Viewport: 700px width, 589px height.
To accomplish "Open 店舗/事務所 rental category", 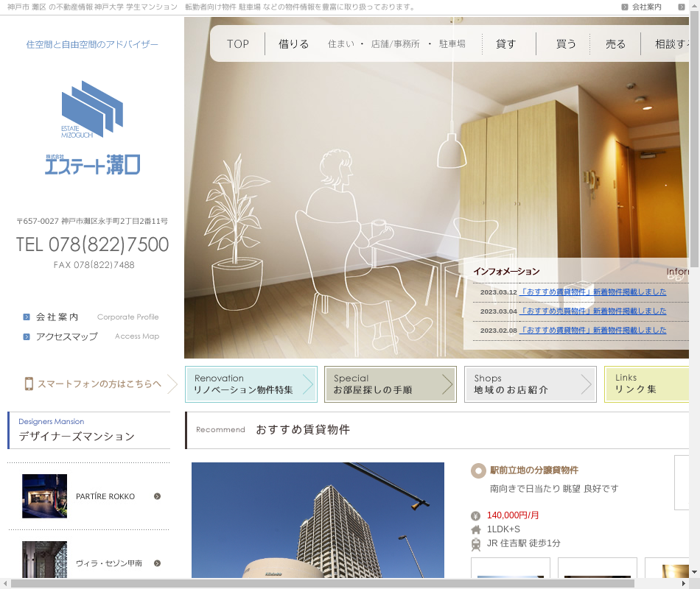I will tap(395, 44).
